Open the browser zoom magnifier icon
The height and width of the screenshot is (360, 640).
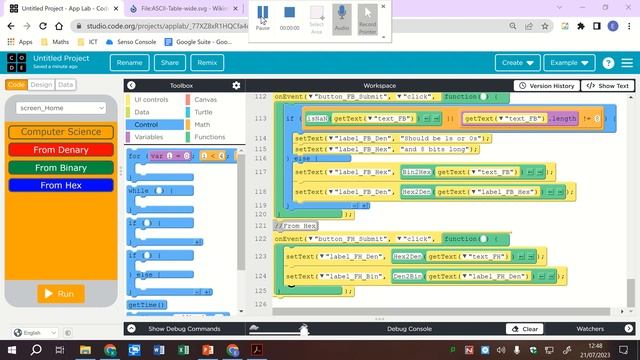pos(513,26)
